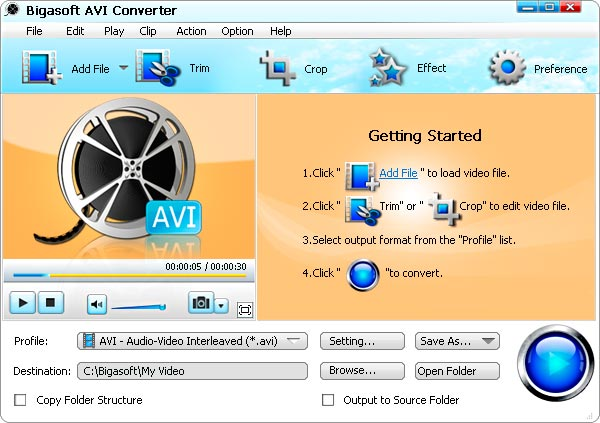This screenshot has height=423, width=600.
Task: Click the toolbar label "Preference"
Action: point(561,69)
